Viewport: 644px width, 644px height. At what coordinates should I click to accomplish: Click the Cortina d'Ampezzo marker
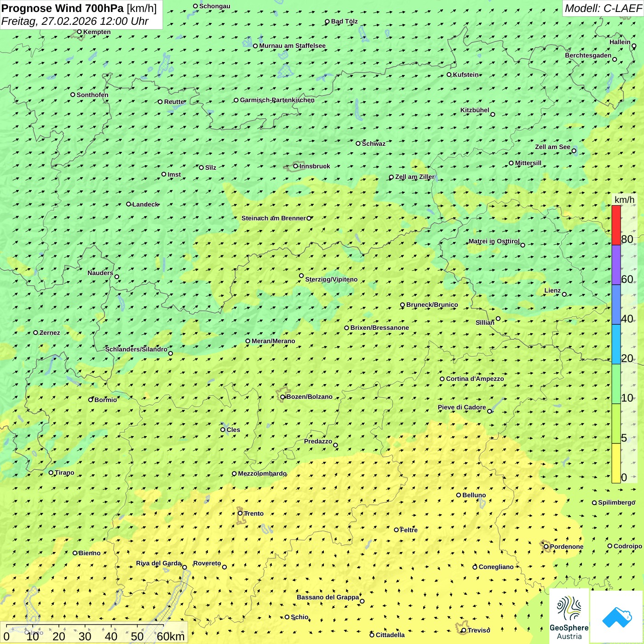(x=442, y=379)
